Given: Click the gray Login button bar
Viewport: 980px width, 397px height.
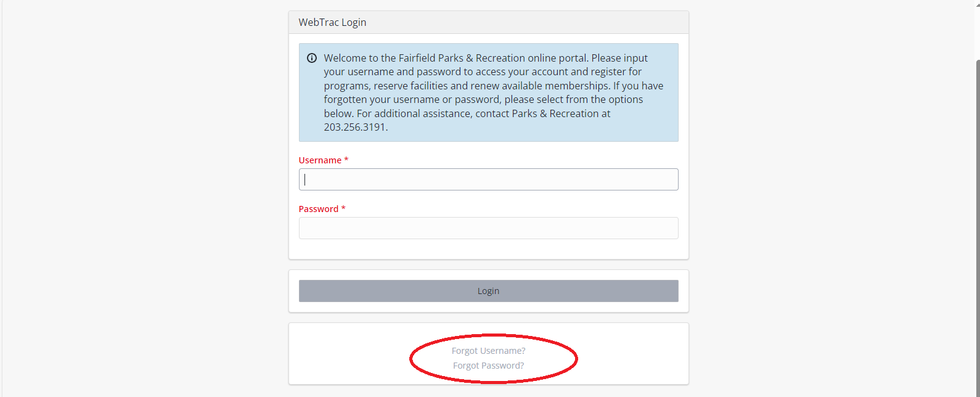Looking at the screenshot, I should tap(488, 290).
